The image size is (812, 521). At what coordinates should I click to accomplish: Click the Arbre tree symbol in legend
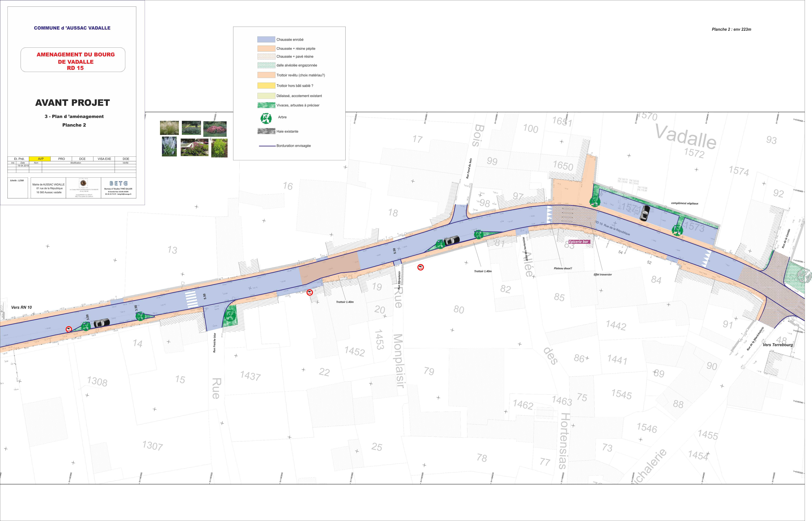point(266,118)
